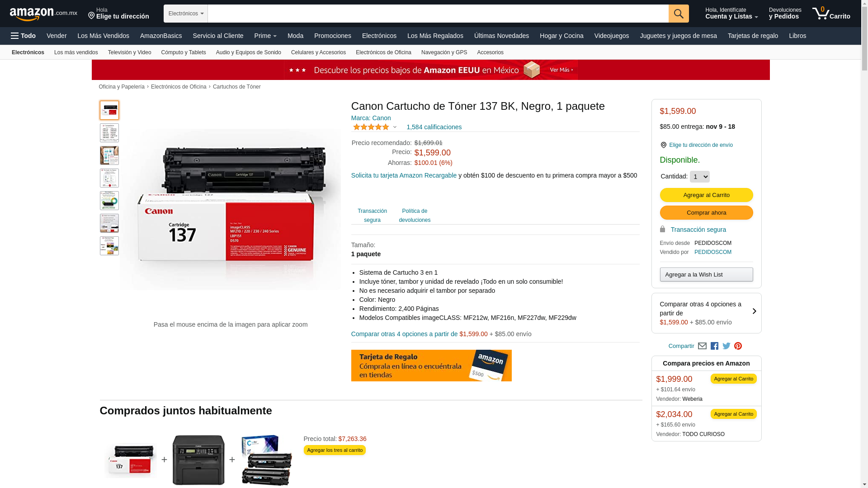Screen dimensions: 868x488
Task: Click the Amazon.com.mx logo
Action: pyautogui.click(x=43, y=14)
